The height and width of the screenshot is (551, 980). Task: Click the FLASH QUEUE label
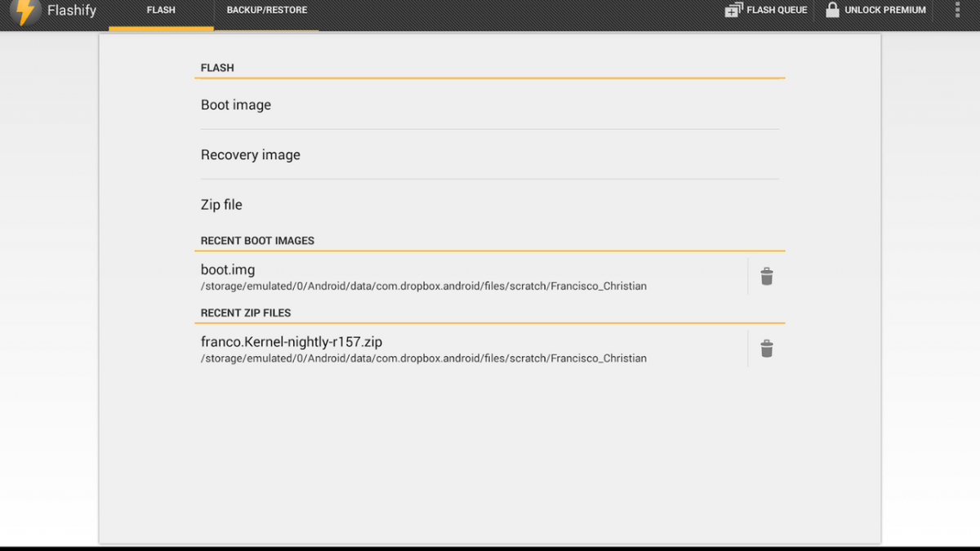click(x=777, y=11)
